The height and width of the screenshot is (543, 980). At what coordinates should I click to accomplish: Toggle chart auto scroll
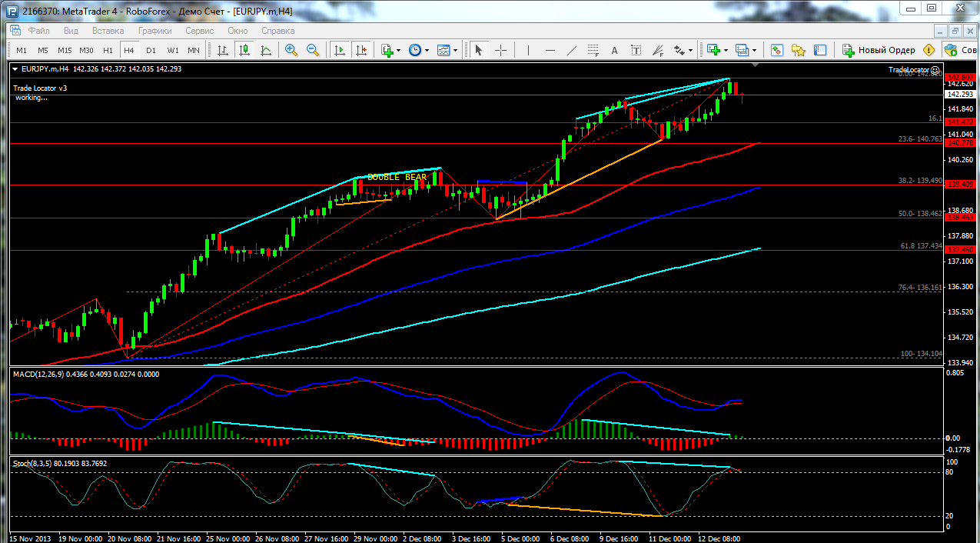pyautogui.click(x=340, y=50)
